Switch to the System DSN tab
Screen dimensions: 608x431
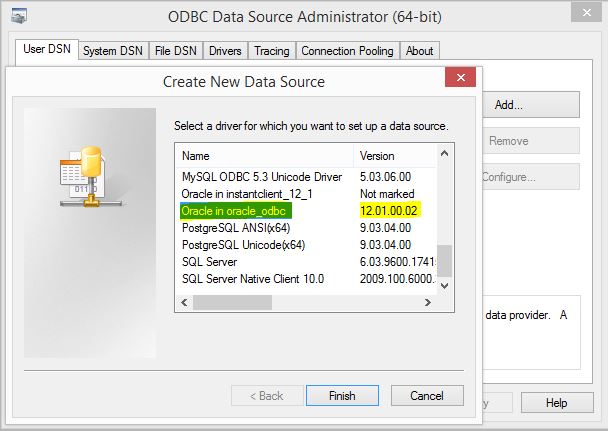click(x=113, y=50)
